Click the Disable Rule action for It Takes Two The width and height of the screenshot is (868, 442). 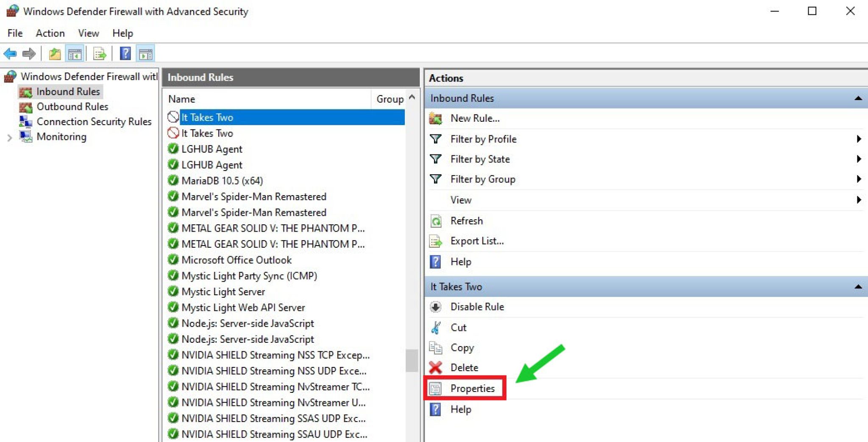(477, 306)
